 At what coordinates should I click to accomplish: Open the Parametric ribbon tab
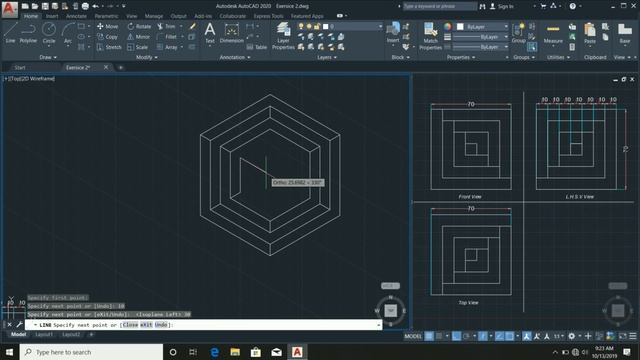click(107, 16)
